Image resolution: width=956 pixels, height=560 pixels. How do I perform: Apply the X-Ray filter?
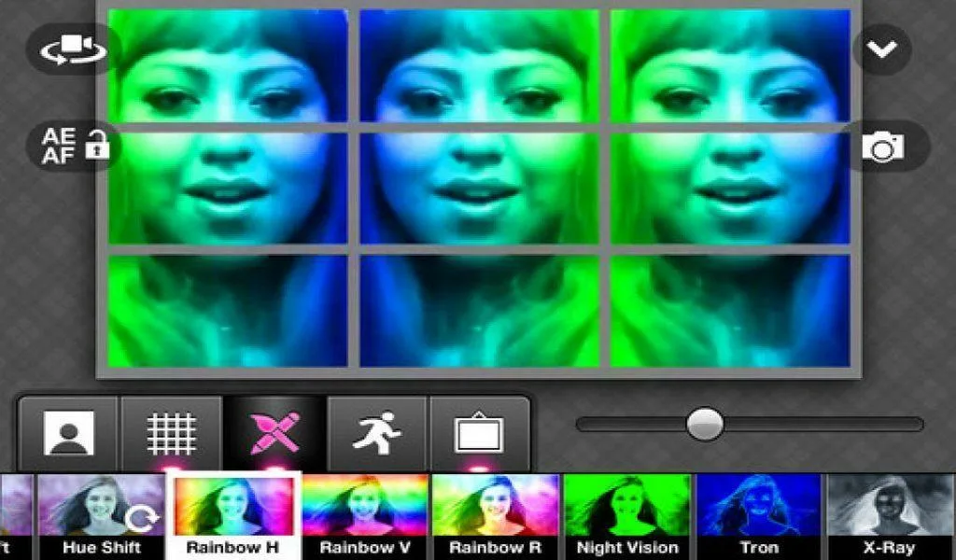(890, 517)
